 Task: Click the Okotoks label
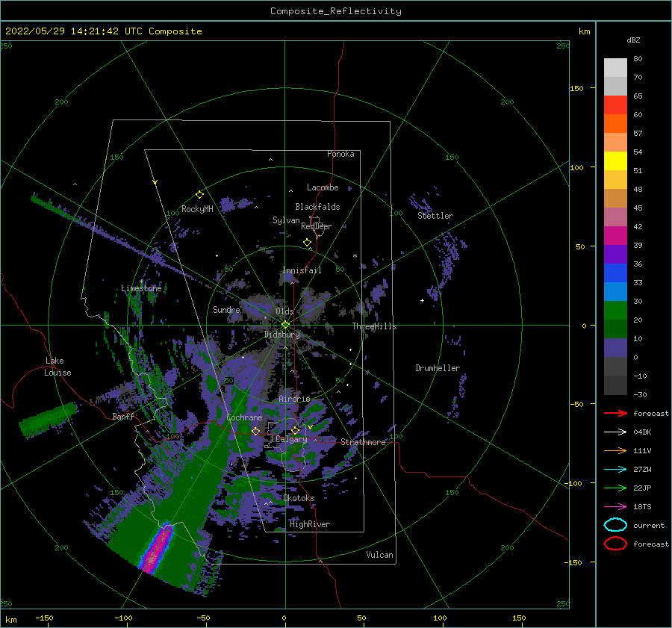(x=299, y=498)
